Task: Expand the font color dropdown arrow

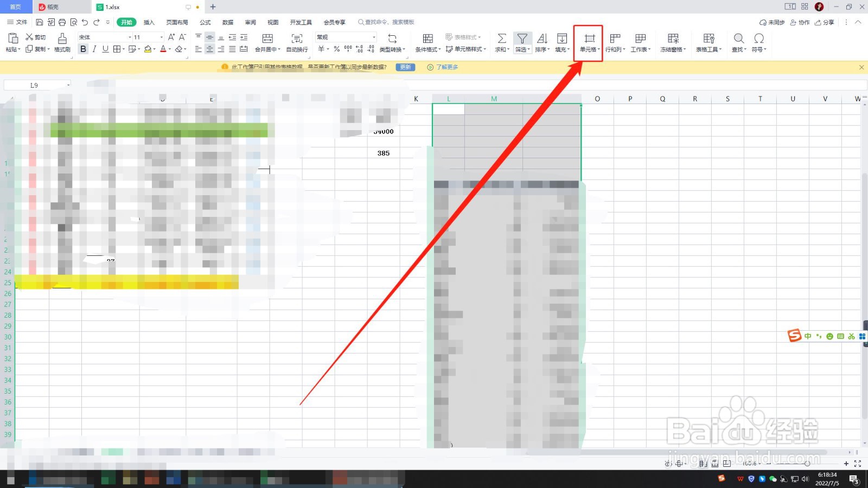Action: click(170, 49)
